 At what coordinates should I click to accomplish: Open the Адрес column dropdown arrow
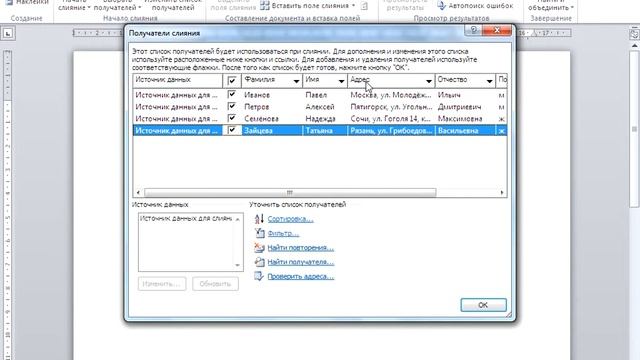(x=429, y=81)
